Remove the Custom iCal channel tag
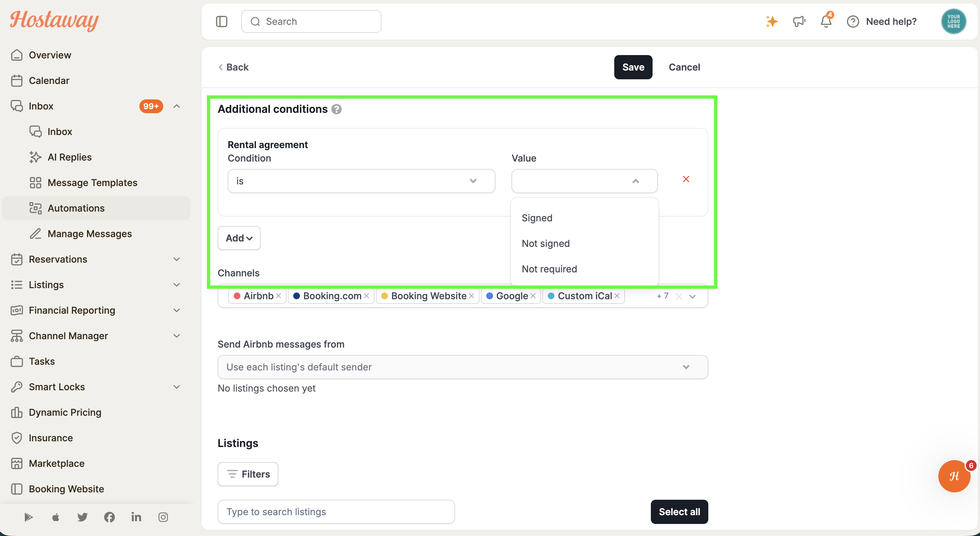The width and height of the screenshot is (980, 536). pyautogui.click(x=617, y=296)
